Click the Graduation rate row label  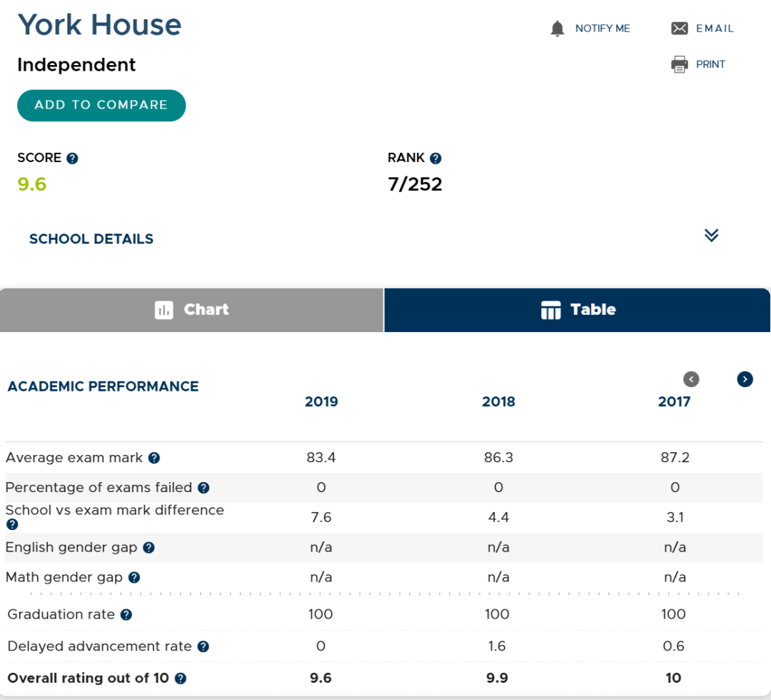[x=61, y=614]
